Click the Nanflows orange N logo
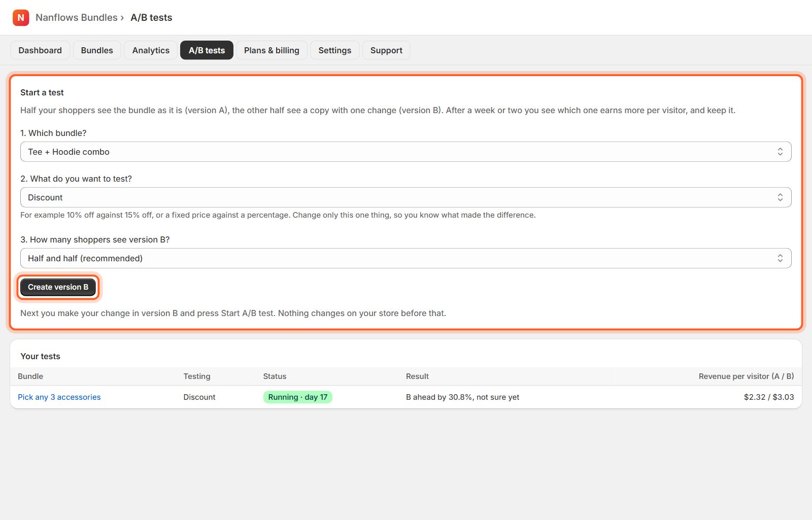 (x=21, y=18)
